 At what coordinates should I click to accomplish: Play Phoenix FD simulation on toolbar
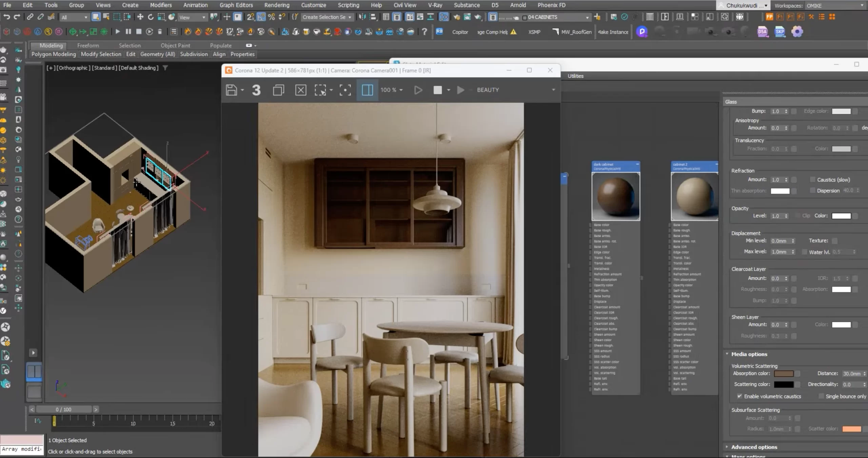coord(118,32)
